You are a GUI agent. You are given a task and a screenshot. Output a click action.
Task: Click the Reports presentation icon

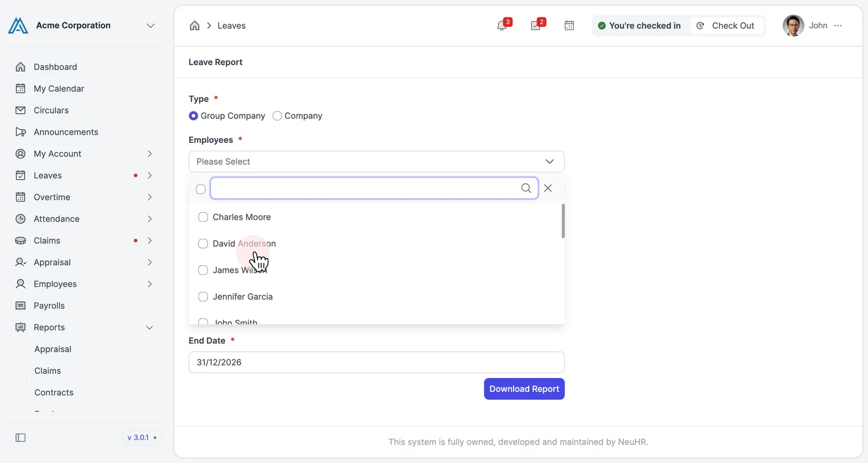click(x=20, y=327)
